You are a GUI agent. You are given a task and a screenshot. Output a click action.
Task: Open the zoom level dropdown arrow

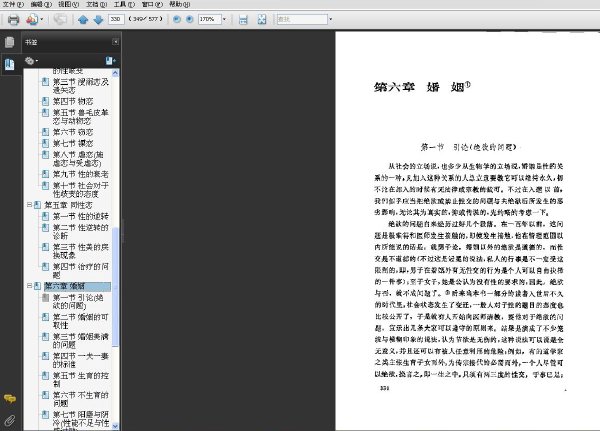tap(224, 19)
